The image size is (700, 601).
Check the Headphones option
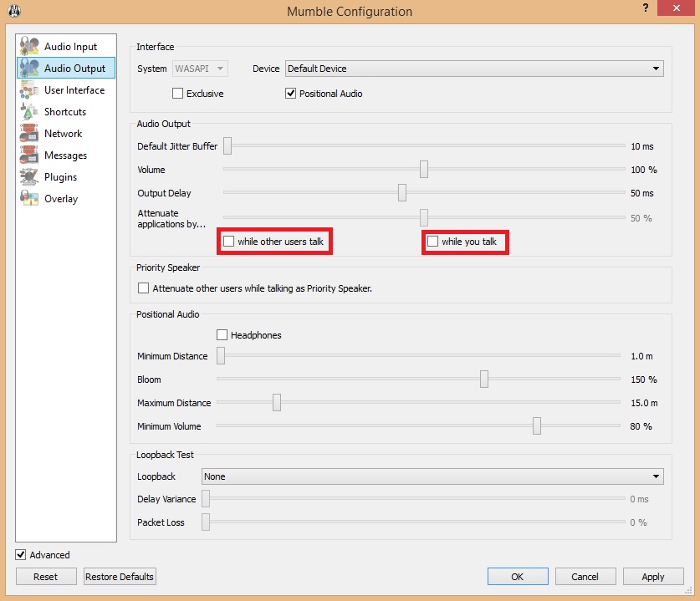[222, 334]
